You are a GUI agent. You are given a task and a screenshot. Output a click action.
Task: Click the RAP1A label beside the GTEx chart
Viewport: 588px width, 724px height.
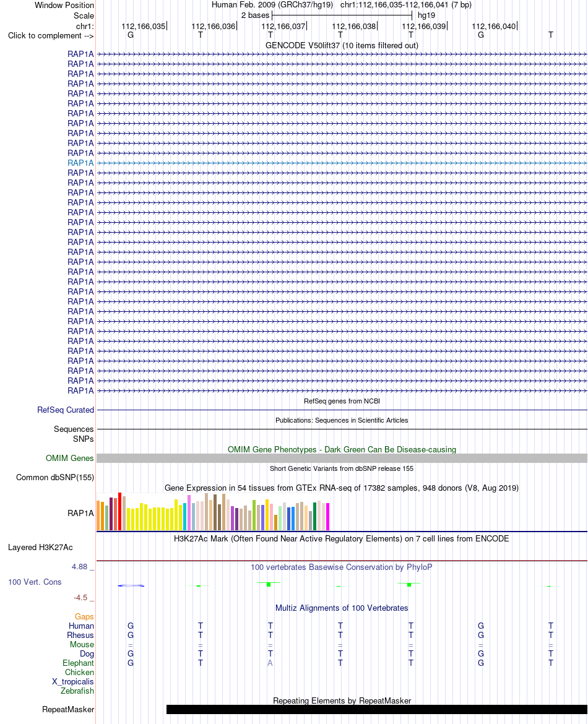pyautogui.click(x=80, y=513)
